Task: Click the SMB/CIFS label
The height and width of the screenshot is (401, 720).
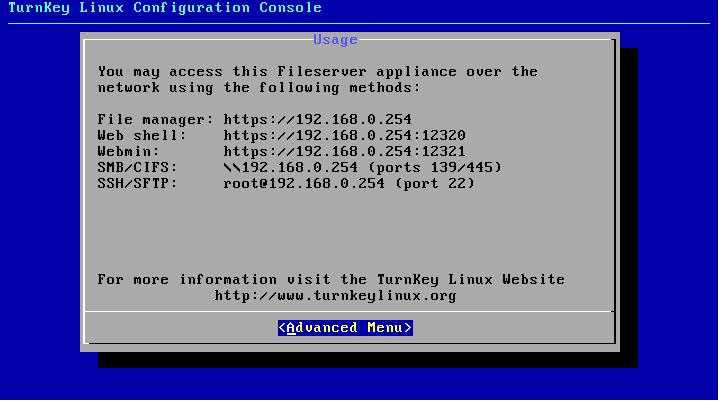Action: point(137,167)
